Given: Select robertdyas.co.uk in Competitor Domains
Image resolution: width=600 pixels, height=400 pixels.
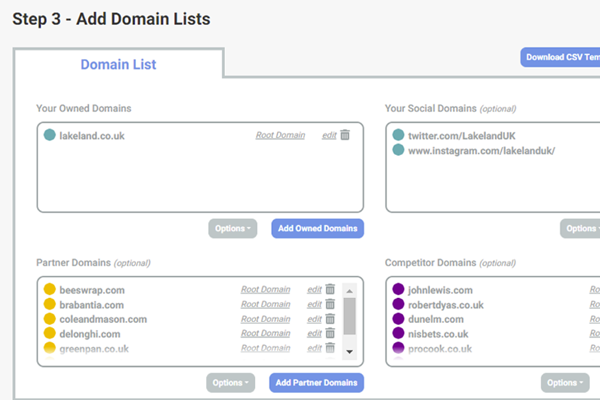Looking at the screenshot, I should (x=446, y=305).
